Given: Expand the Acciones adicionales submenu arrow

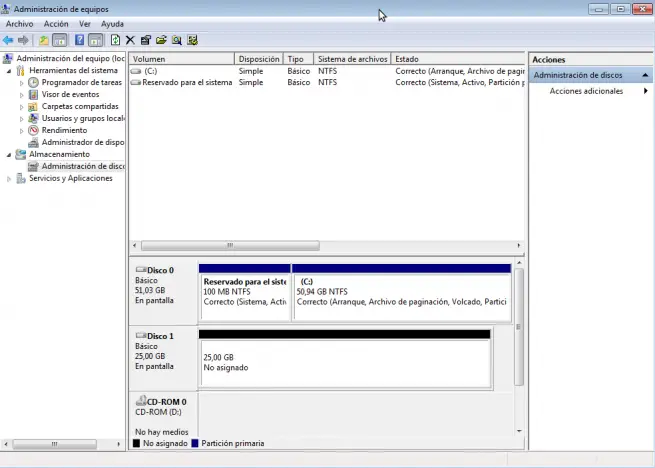Looking at the screenshot, I should tap(645, 91).
